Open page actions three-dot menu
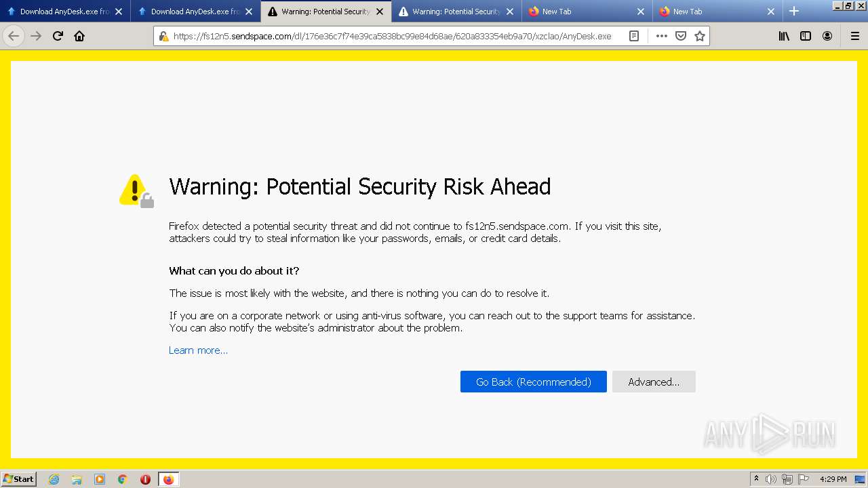 point(661,36)
